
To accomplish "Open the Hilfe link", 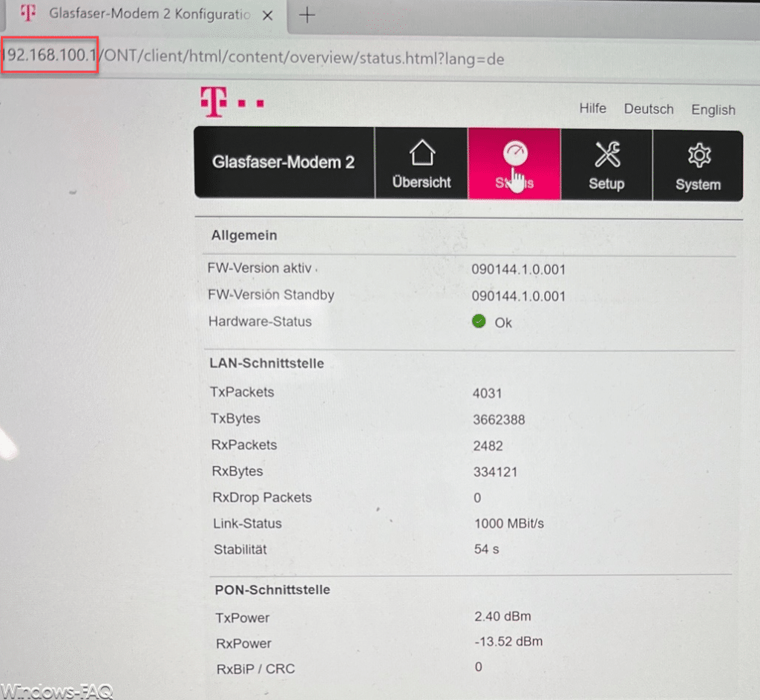I will [592, 108].
